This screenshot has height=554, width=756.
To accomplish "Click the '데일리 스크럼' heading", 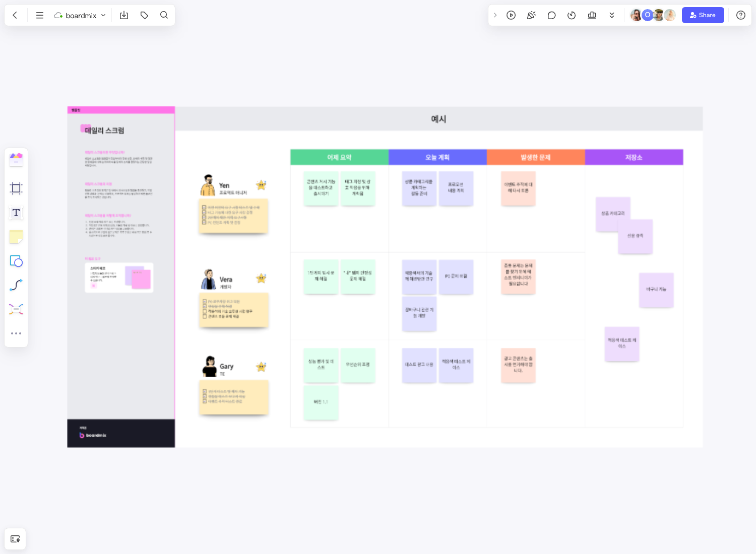I will (x=104, y=130).
